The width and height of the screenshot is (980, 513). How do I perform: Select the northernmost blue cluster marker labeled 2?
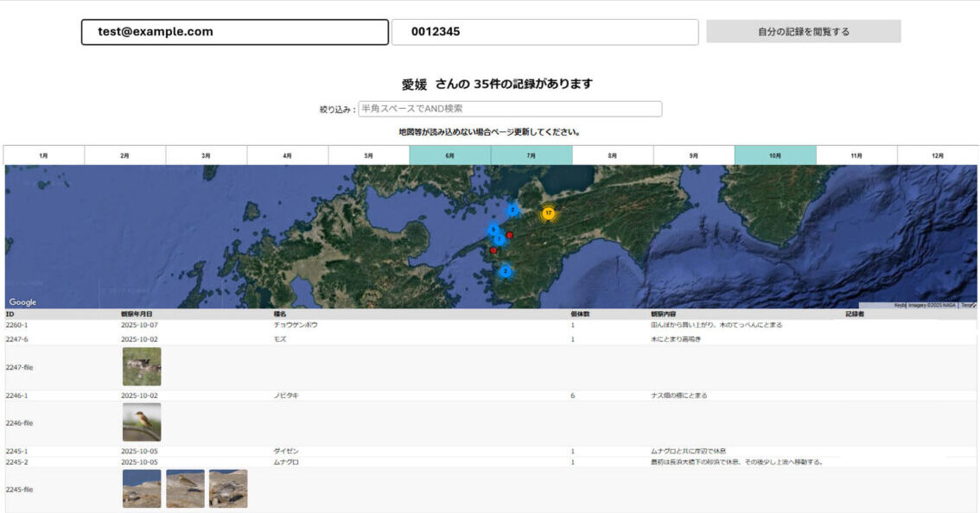tap(512, 210)
